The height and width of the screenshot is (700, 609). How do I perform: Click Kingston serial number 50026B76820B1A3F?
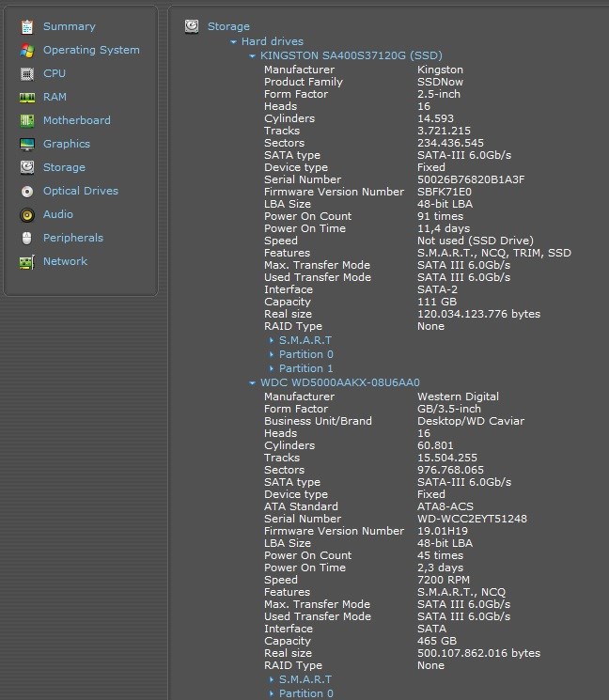471,179
